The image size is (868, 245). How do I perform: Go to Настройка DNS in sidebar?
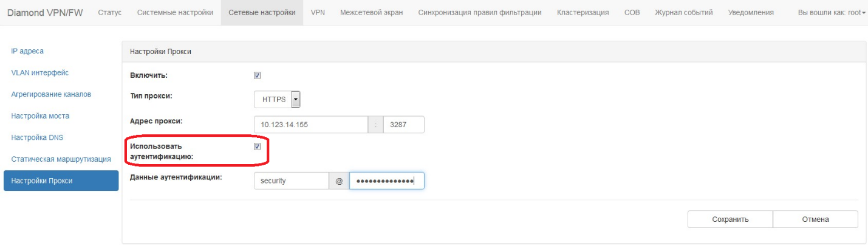(37, 137)
